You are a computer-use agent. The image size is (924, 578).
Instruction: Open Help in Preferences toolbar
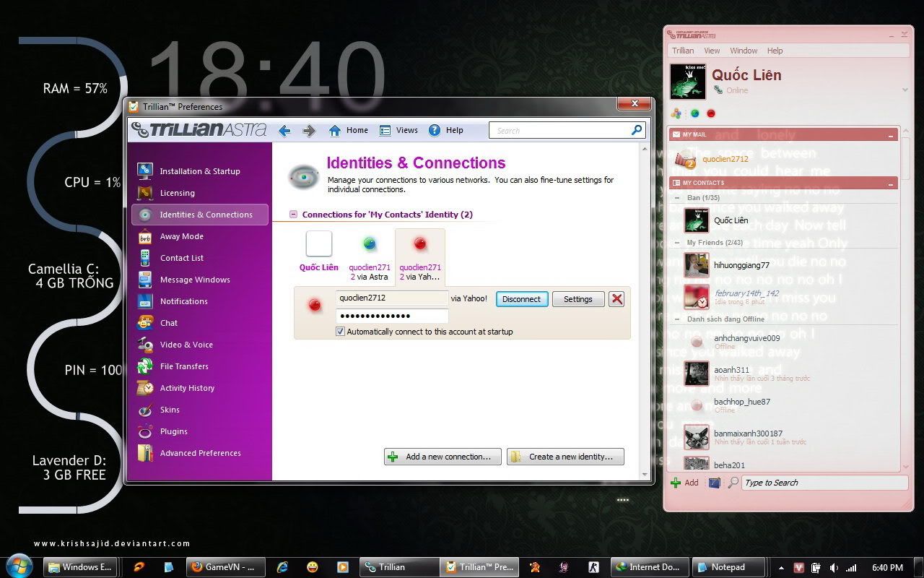446,131
